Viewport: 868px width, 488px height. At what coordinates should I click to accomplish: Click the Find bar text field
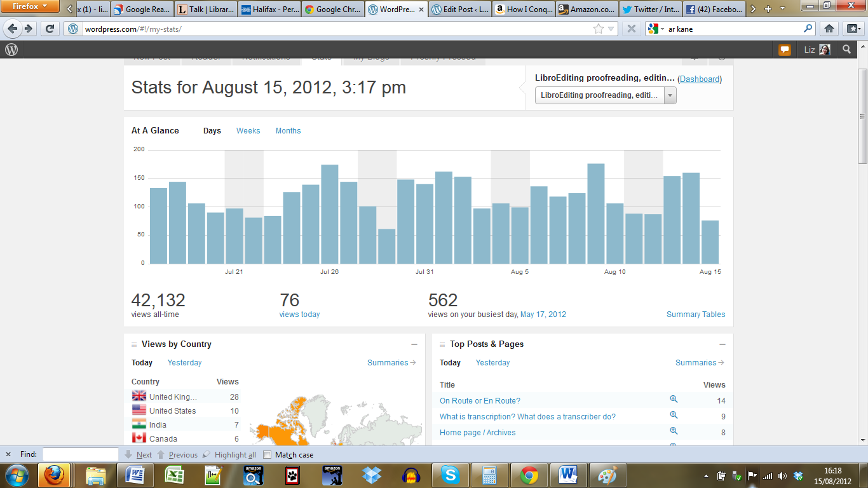tap(80, 455)
